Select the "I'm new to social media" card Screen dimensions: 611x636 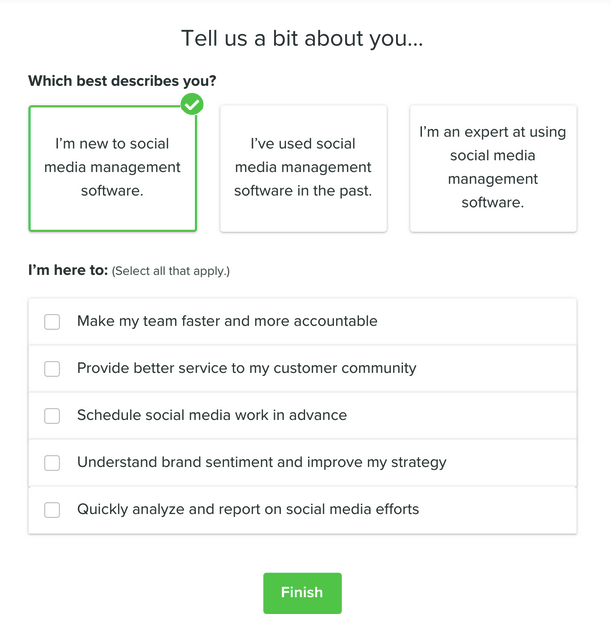coord(113,168)
